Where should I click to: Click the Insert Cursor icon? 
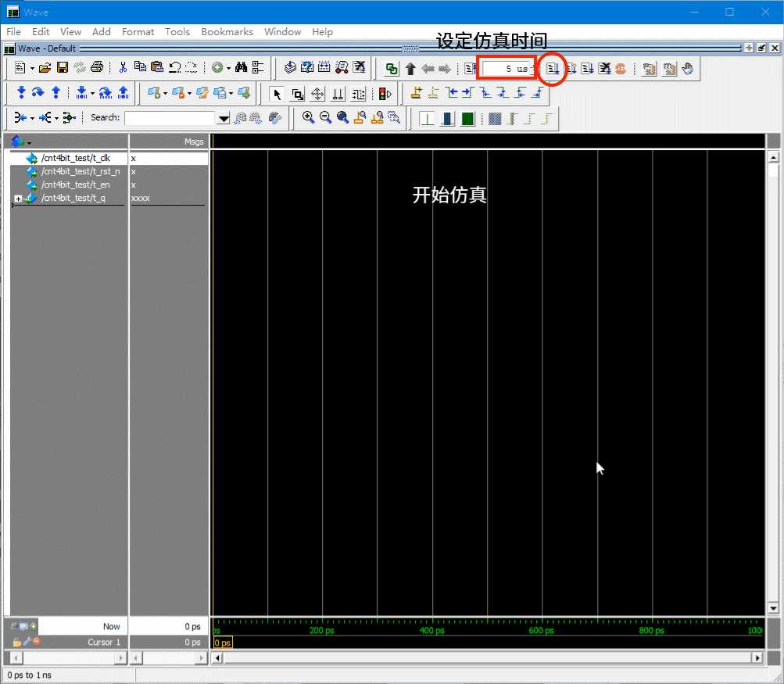416,93
